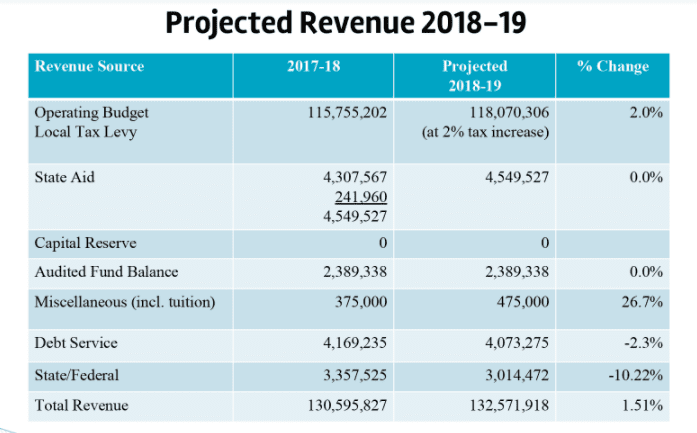The image size is (697, 433).
Task: Click the value '3,357,525'
Action: tap(355, 375)
